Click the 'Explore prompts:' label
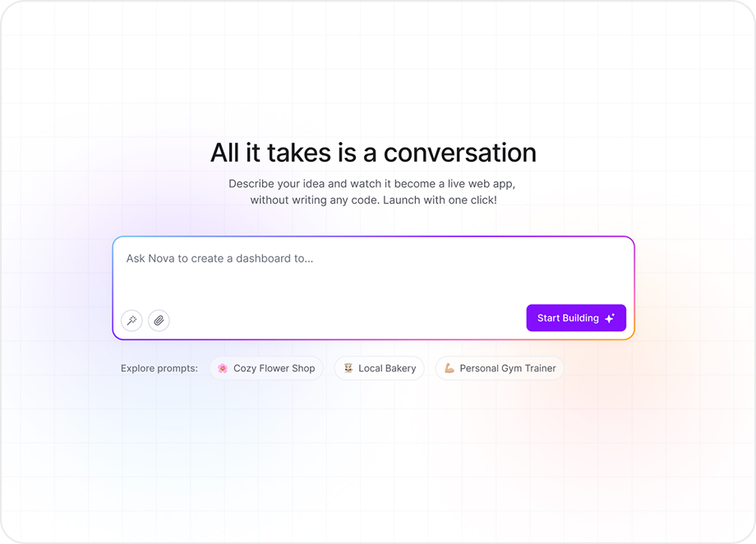 pos(159,368)
